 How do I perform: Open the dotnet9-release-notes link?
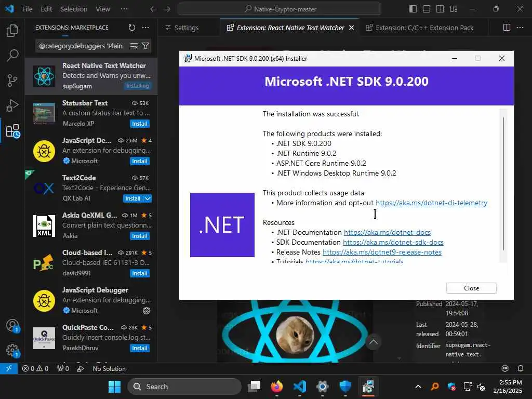382,252
